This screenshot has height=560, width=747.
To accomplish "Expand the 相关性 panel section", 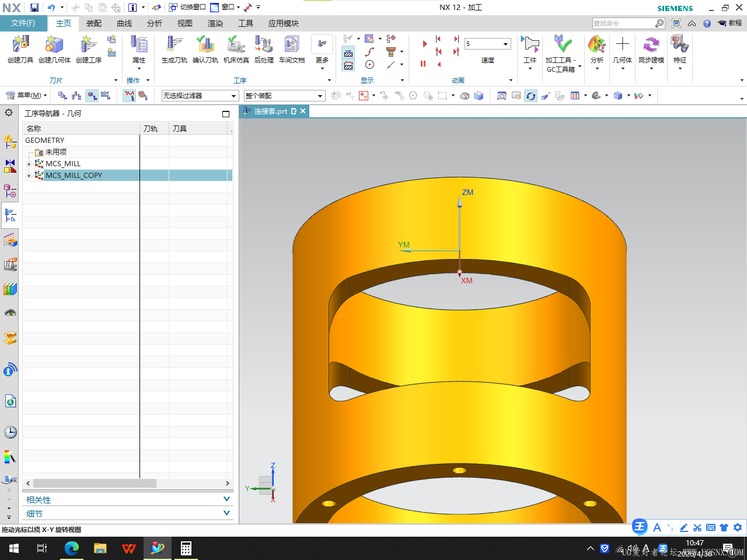I will tap(128, 500).
